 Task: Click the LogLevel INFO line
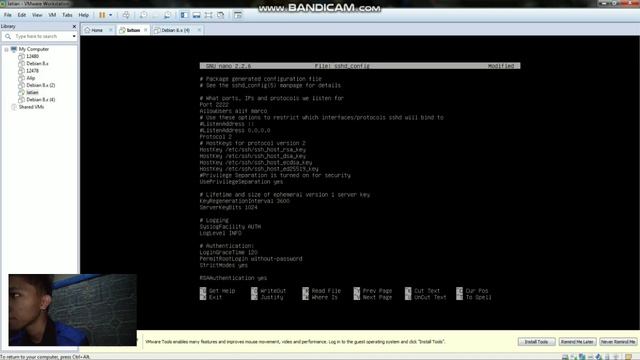(220, 233)
